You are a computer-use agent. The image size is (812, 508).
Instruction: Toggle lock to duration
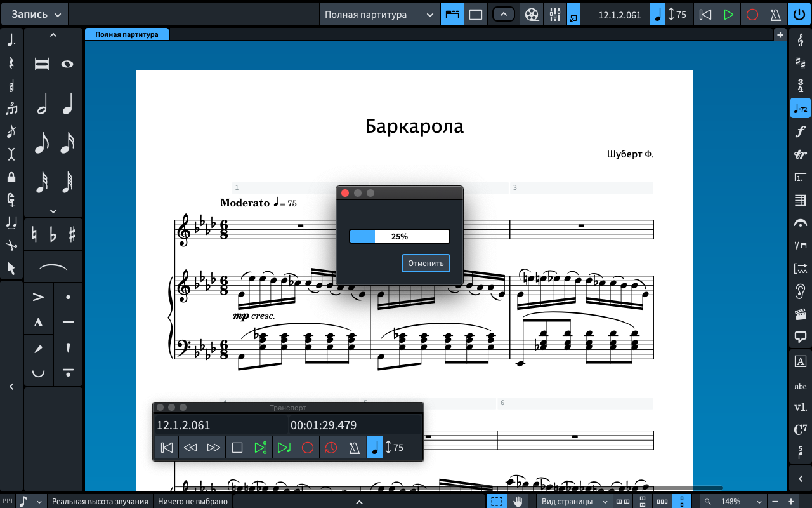[x=11, y=177]
